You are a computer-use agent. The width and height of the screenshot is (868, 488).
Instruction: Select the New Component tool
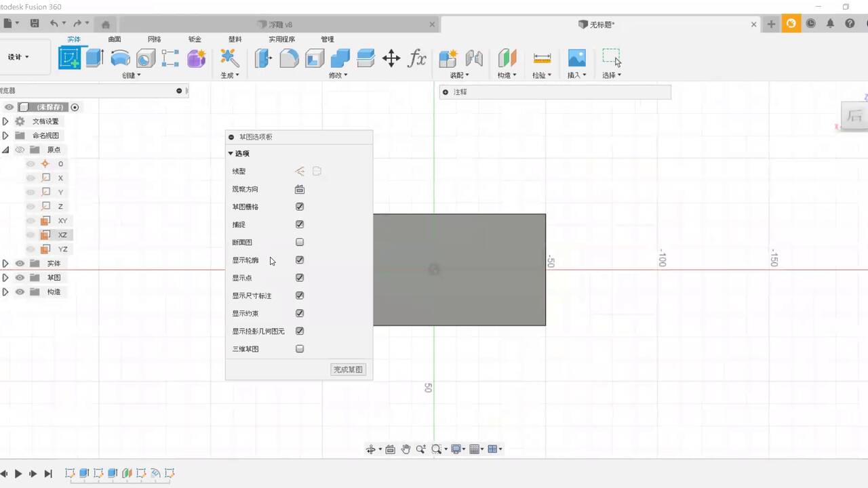coord(448,58)
